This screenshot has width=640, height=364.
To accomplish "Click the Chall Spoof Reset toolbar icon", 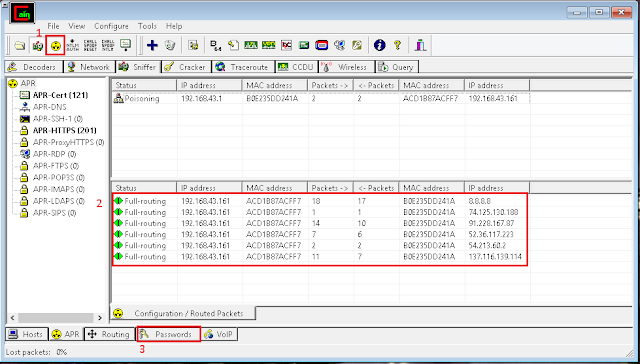I will coord(90,45).
